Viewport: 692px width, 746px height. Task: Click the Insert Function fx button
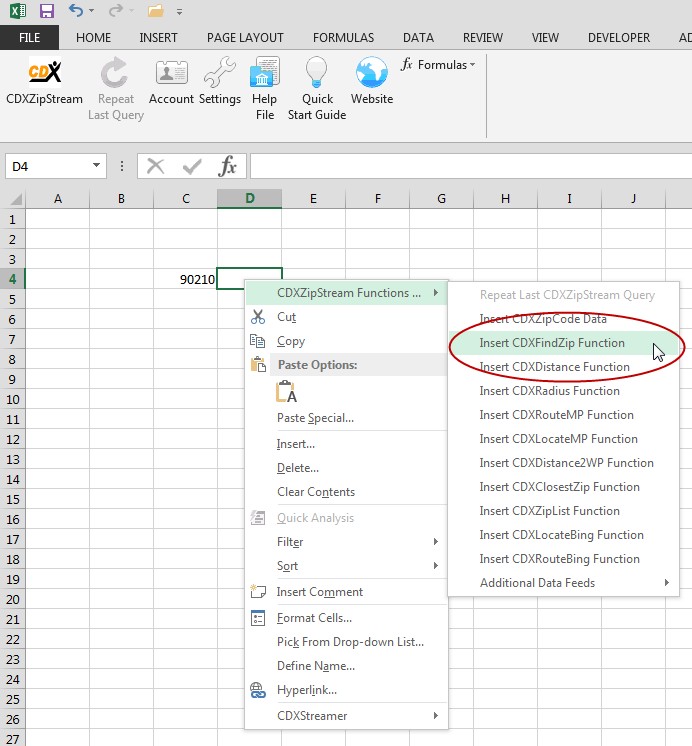[x=227, y=167]
